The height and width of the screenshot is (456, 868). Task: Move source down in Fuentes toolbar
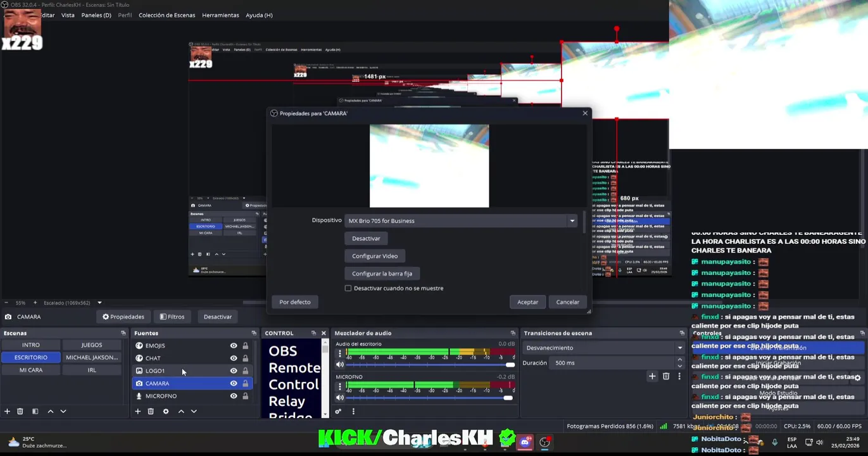[x=194, y=412]
